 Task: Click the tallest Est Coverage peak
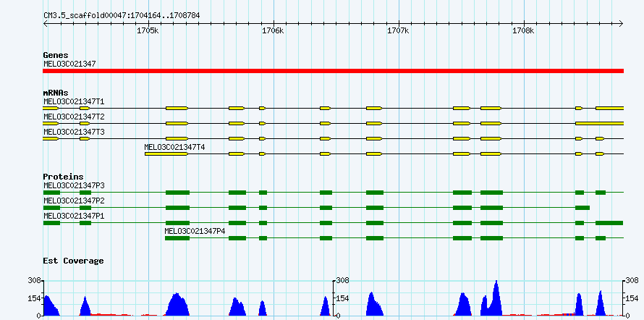click(496, 298)
